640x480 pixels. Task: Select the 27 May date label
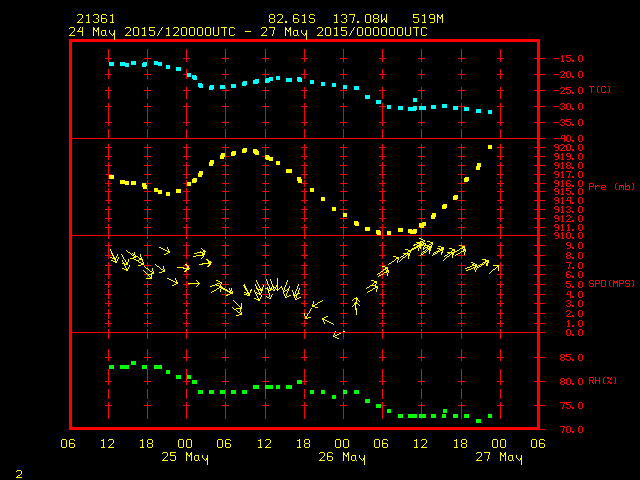(x=499, y=457)
